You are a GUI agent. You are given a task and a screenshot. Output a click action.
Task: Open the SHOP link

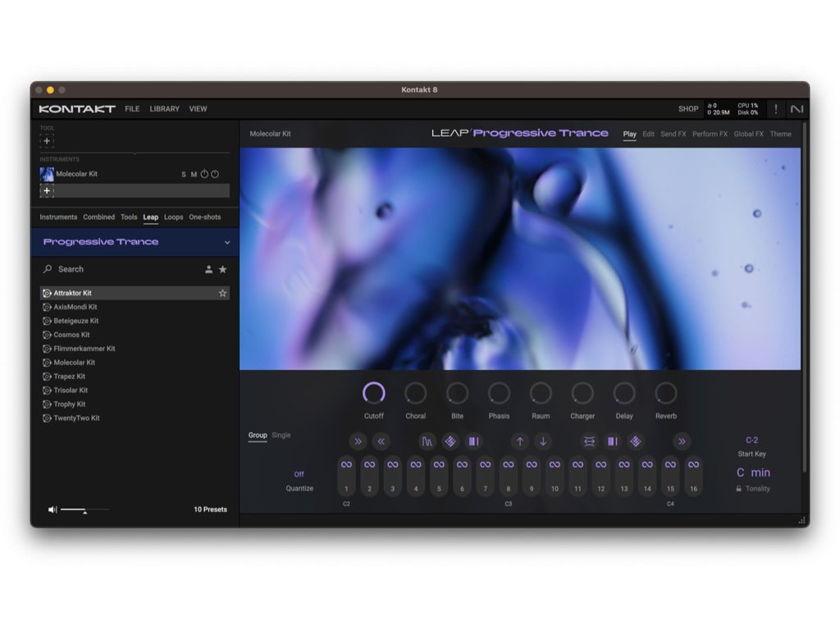(688, 109)
